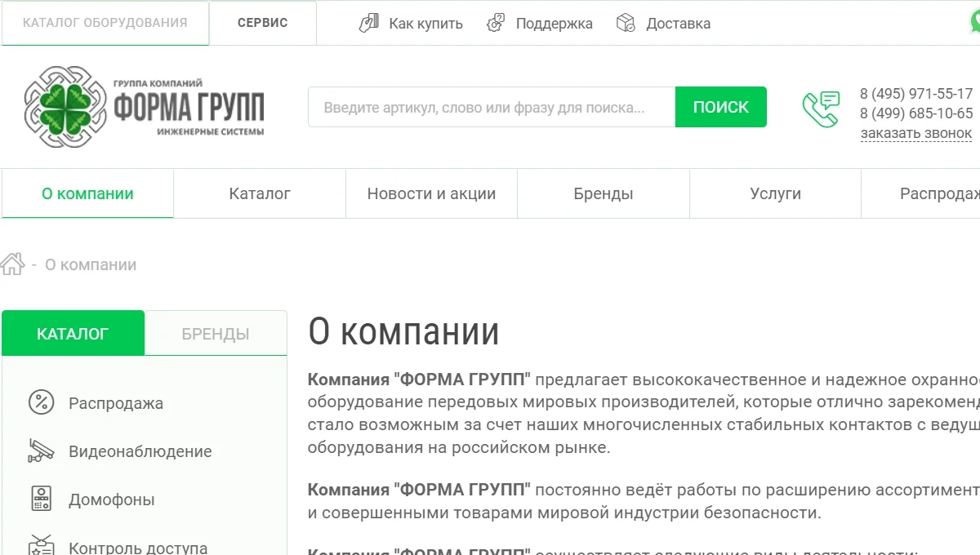Click the 'заказать звонок' link
This screenshot has width=980, height=555.
point(916,133)
